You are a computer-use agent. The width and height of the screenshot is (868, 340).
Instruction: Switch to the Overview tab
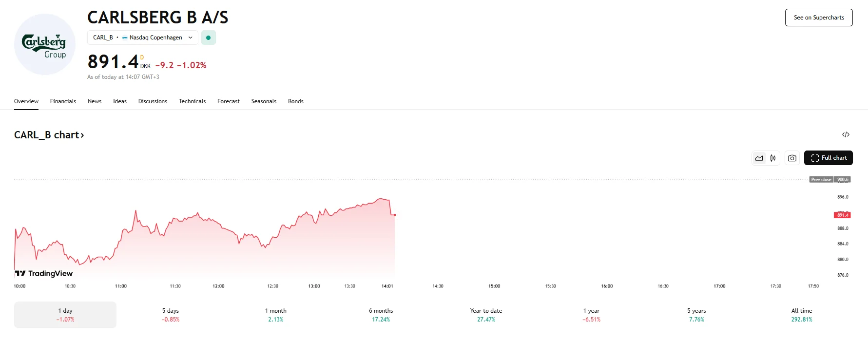click(26, 101)
